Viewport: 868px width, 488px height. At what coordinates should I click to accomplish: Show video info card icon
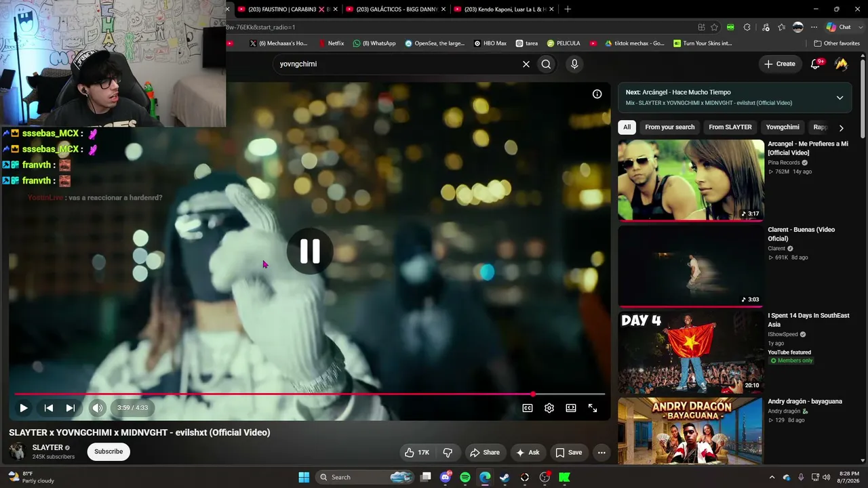[597, 94]
